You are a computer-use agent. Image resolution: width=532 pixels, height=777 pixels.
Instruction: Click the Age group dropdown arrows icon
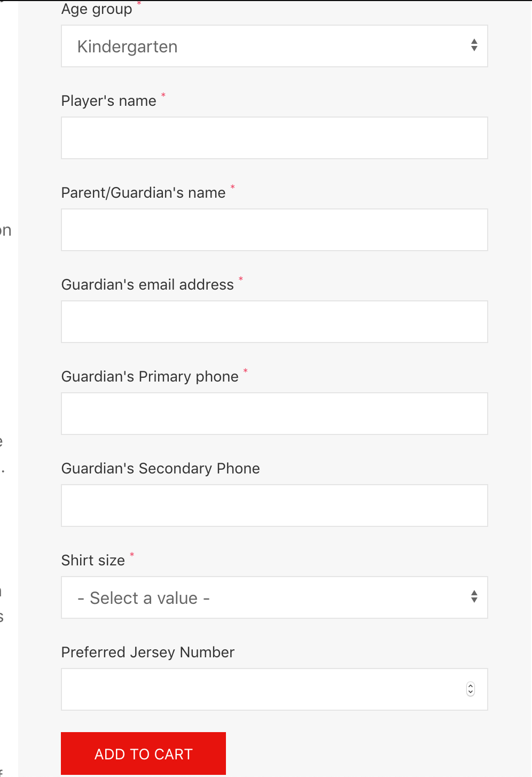pyautogui.click(x=474, y=46)
